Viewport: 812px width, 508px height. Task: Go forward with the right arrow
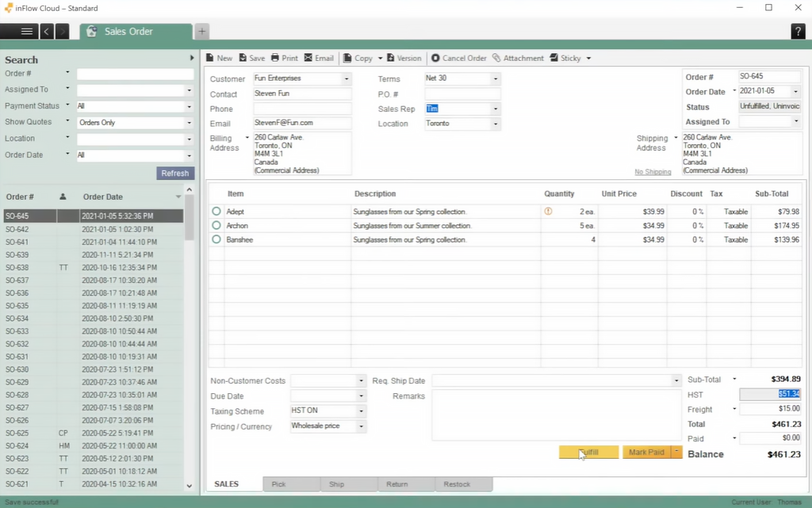62,32
